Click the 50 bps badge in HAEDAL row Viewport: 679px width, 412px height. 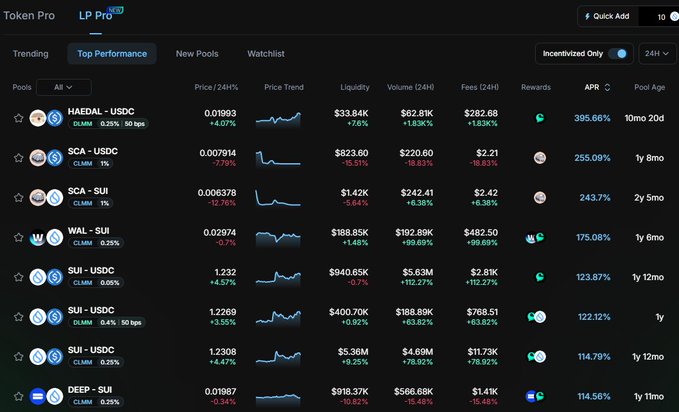(x=135, y=124)
